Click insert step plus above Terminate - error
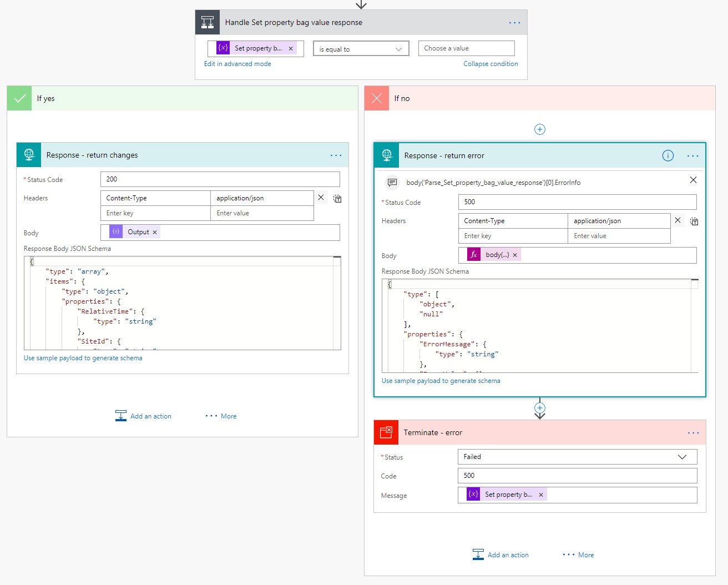This screenshot has width=728, height=585. [540, 408]
